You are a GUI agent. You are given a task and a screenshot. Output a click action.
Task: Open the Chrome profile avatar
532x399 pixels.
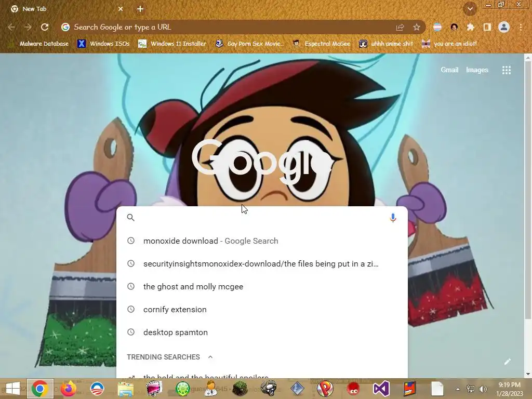tap(504, 27)
